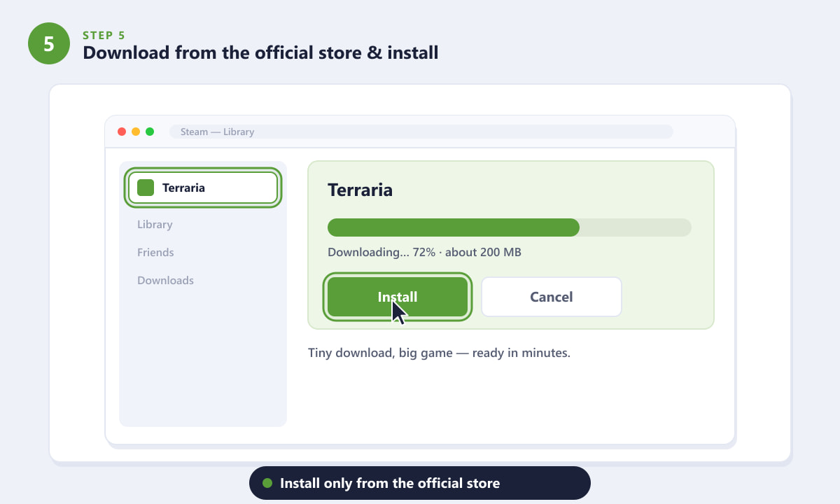Click the green Install button
The image size is (840, 504).
398,297
